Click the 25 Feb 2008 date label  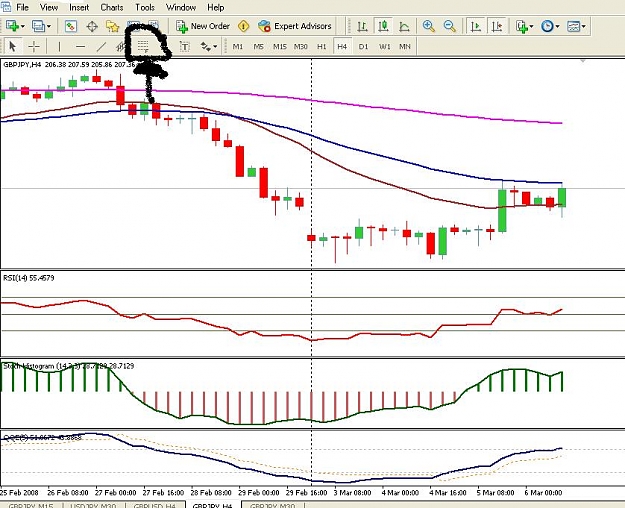tap(20, 493)
